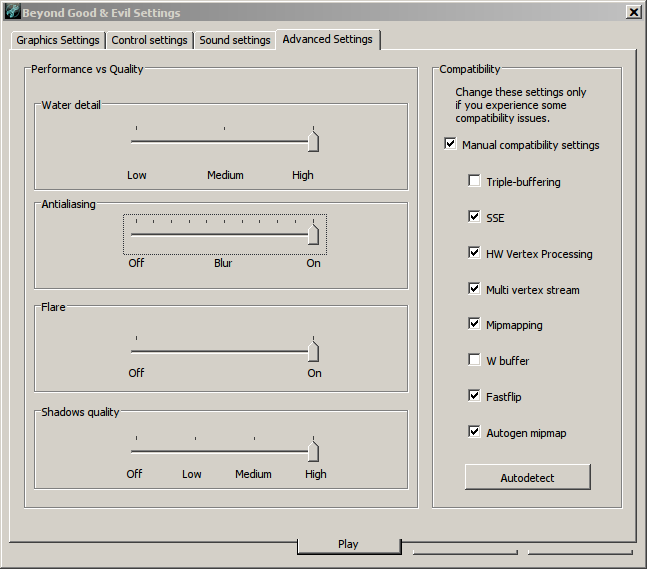Toggle Multi vertex stream checkbox
Screen dimensions: 647x569
(x=475, y=288)
